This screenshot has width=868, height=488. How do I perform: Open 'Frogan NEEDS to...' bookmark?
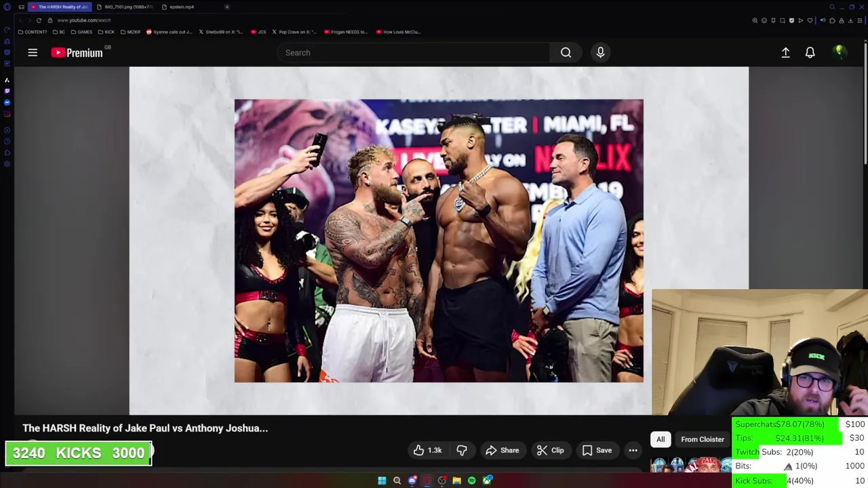346,32
